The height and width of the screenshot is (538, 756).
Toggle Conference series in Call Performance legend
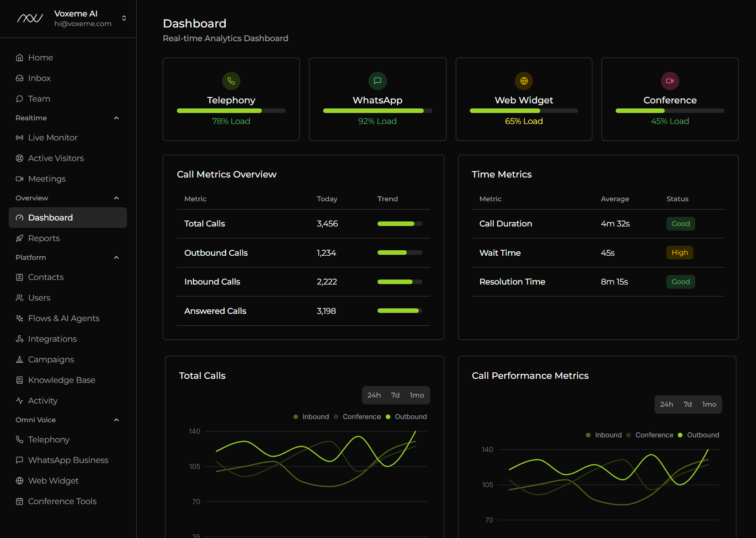pos(650,435)
